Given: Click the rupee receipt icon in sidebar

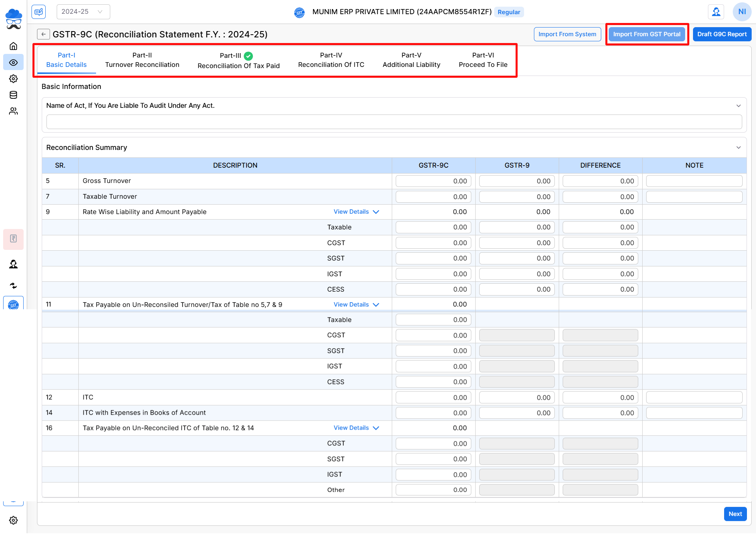Looking at the screenshot, I should (13, 239).
